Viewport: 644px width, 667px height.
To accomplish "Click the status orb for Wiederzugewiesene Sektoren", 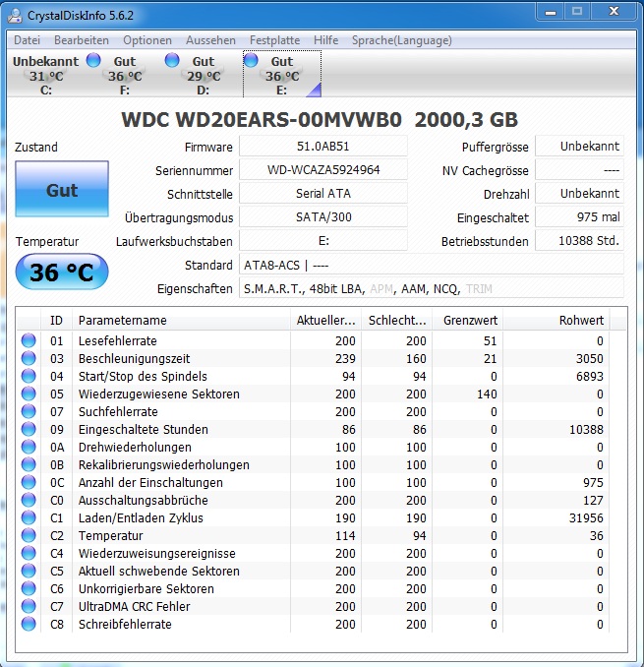I will coord(29,394).
